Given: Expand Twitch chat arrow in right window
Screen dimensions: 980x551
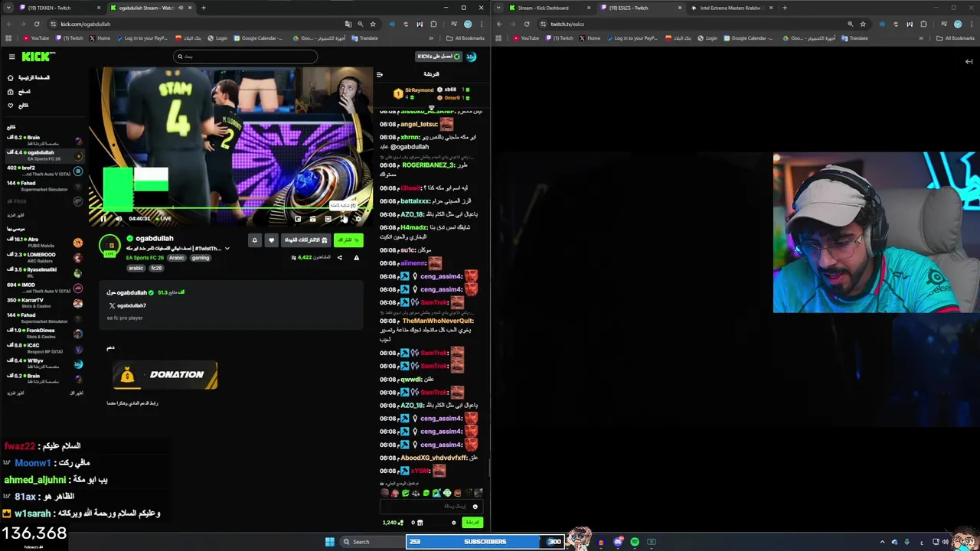Looking at the screenshot, I should tap(969, 62).
